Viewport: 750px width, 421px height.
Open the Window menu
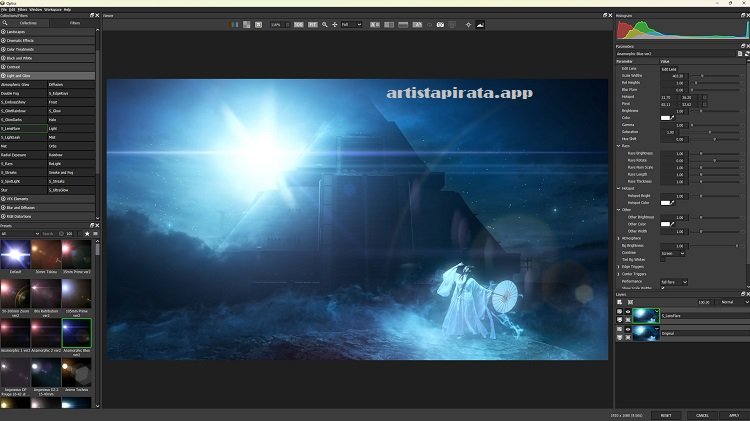[x=35, y=10]
